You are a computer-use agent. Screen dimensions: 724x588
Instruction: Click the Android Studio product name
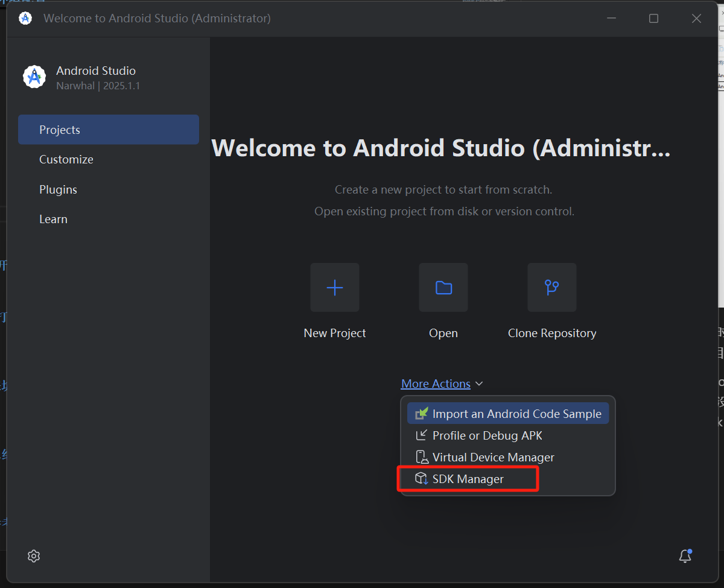pos(96,71)
